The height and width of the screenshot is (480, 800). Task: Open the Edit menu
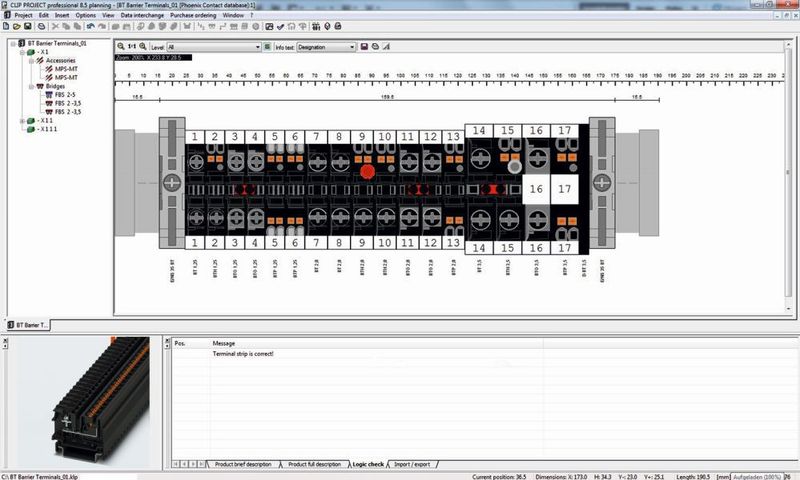click(44, 15)
